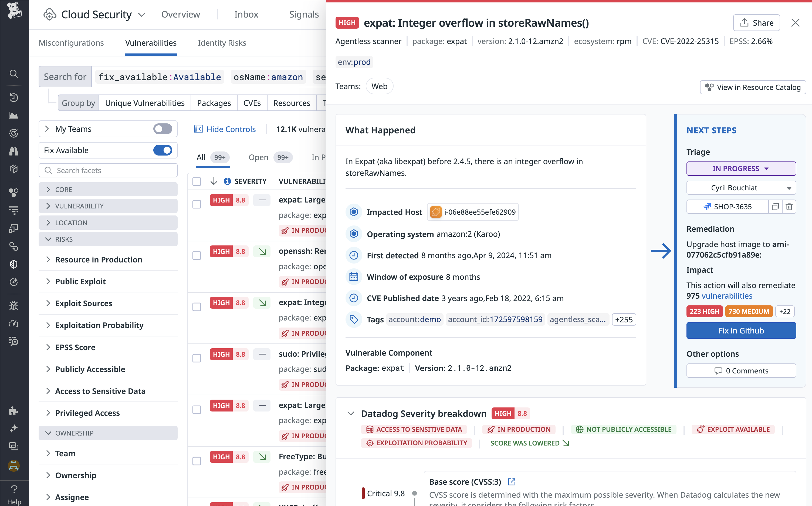Switch to the Identity Risks tab

pyautogui.click(x=222, y=43)
